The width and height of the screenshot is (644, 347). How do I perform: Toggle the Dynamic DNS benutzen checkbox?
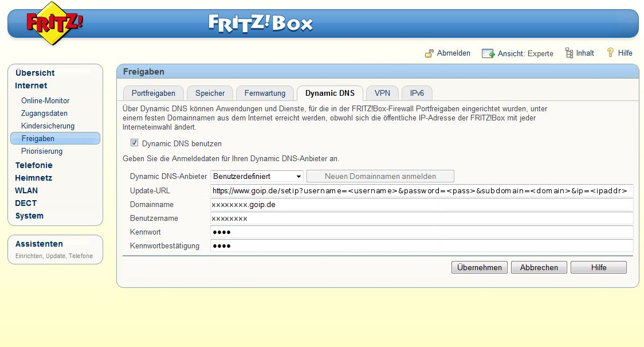pyautogui.click(x=135, y=143)
